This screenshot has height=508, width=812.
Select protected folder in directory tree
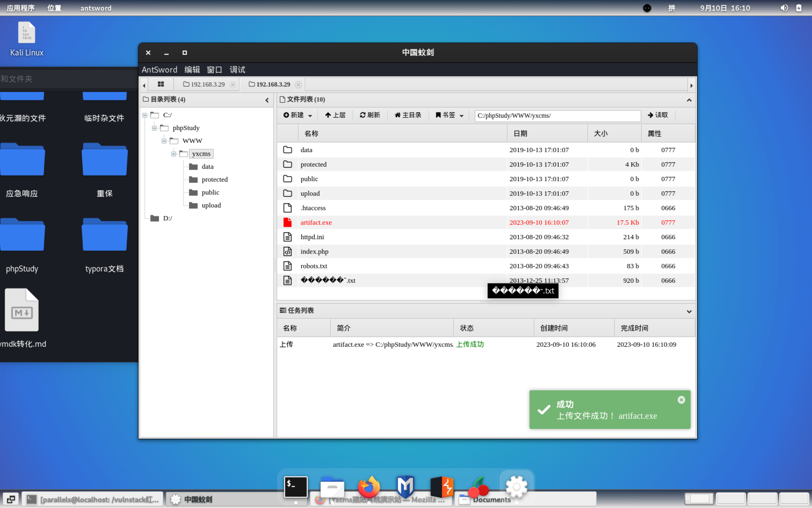tap(214, 180)
